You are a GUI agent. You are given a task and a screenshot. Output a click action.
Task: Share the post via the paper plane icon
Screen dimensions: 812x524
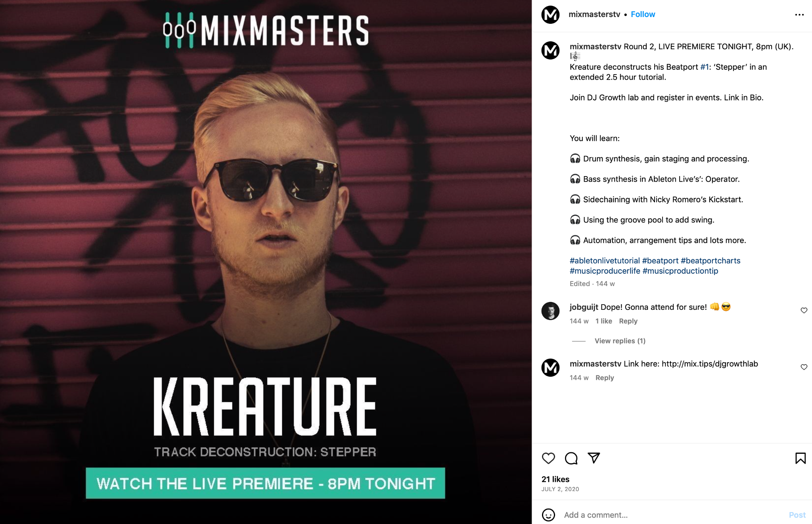click(594, 458)
